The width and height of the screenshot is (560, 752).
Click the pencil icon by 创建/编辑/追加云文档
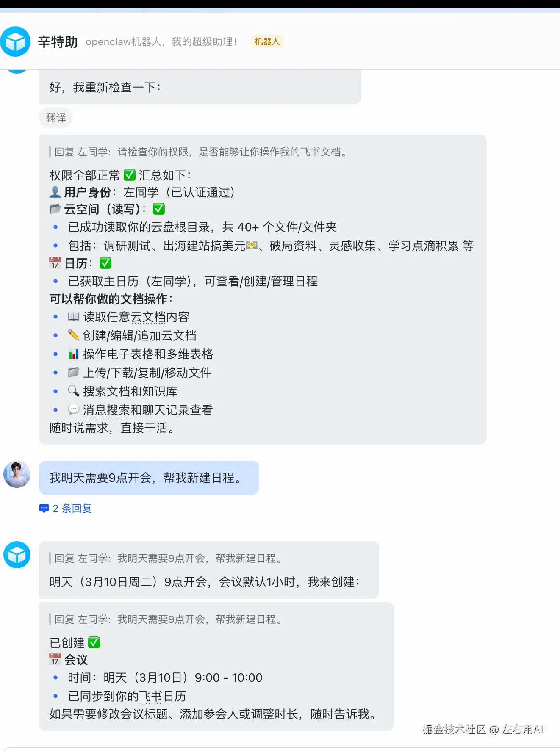[74, 335]
